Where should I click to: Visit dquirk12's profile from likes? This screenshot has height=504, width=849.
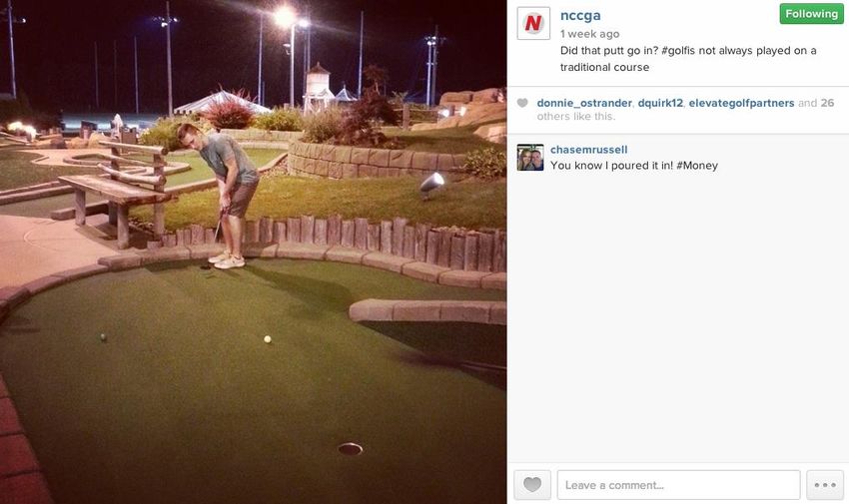point(660,103)
